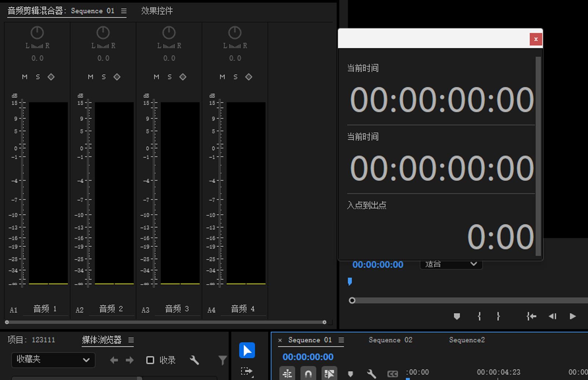Open the media browser file type filter
Screen dimensions: 588x380
point(222,360)
